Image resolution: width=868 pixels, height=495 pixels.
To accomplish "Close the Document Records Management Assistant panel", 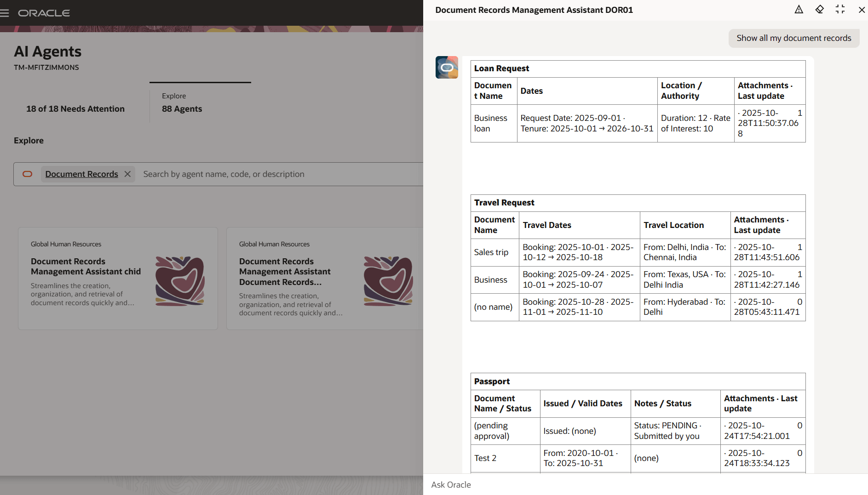I will (862, 9).
